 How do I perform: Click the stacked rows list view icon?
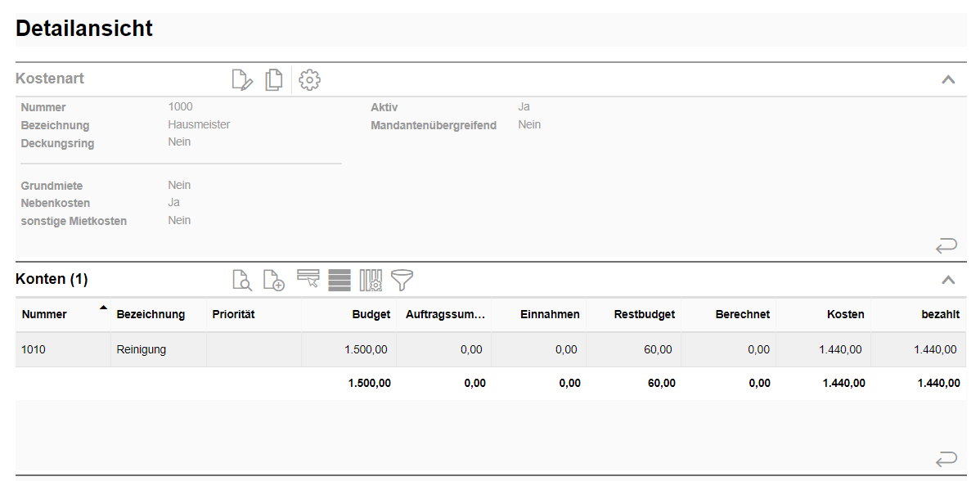339,280
